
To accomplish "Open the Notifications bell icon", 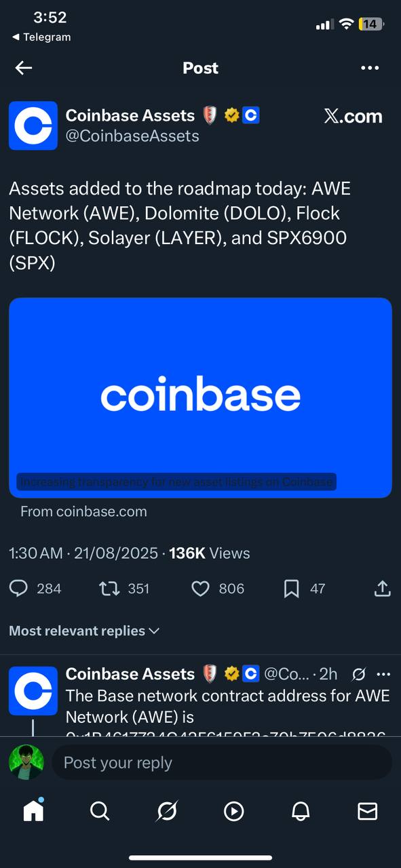I will coord(301,811).
